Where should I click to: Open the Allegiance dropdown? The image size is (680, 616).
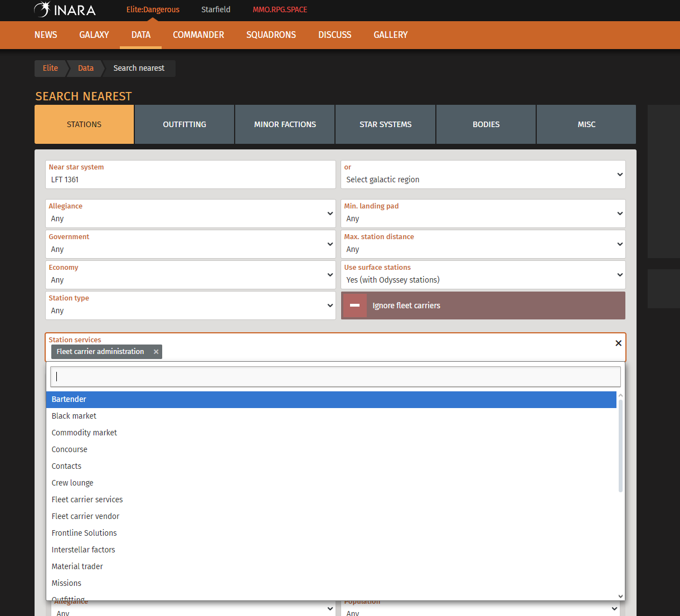pyautogui.click(x=191, y=214)
